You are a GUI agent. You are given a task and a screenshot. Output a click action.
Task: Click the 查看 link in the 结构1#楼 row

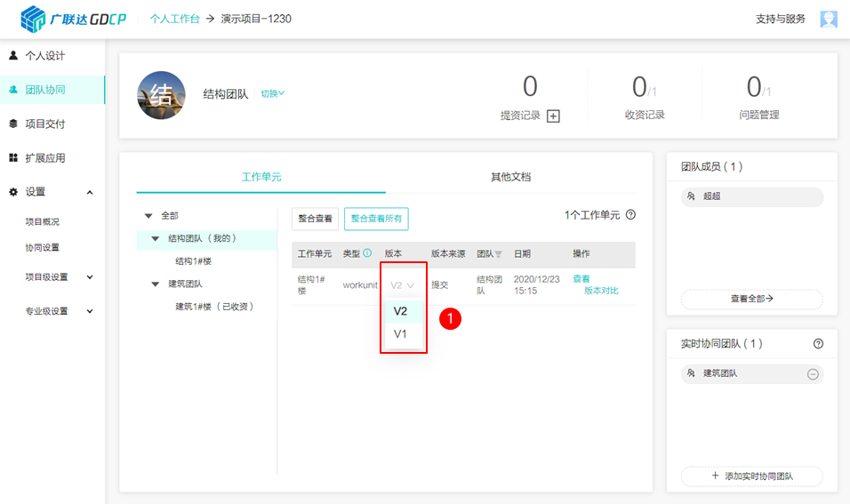(x=581, y=278)
